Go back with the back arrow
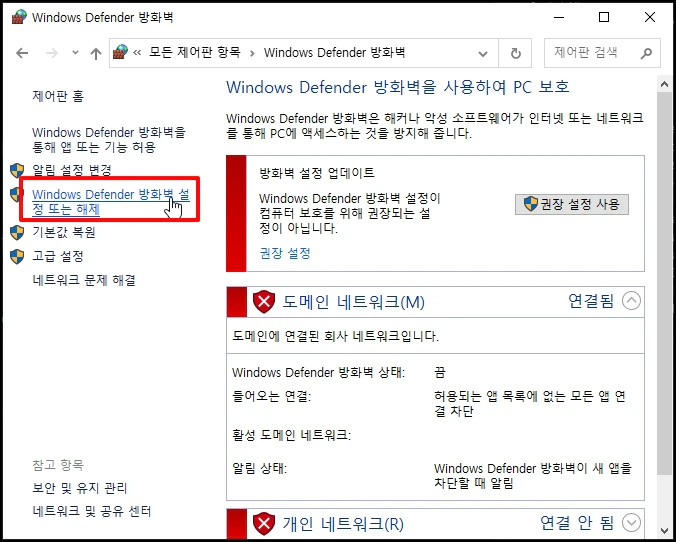The image size is (676, 542). [x=22, y=53]
